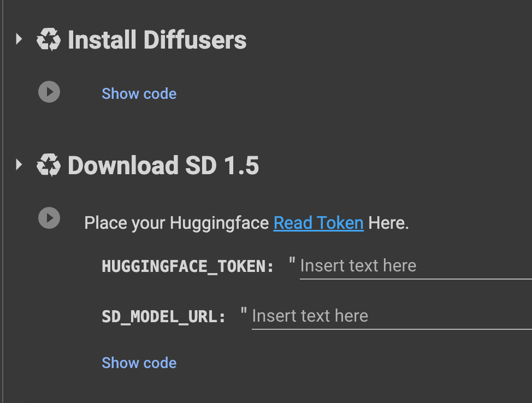The height and width of the screenshot is (403, 532).
Task: Focus the SD_MODEL_URL text field
Action: (392, 317)
